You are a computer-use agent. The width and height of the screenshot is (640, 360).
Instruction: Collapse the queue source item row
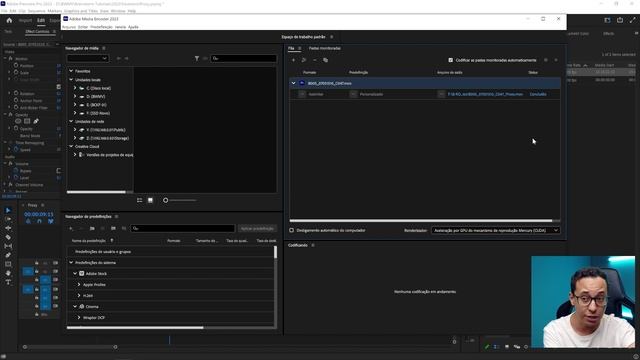point(293,83)
